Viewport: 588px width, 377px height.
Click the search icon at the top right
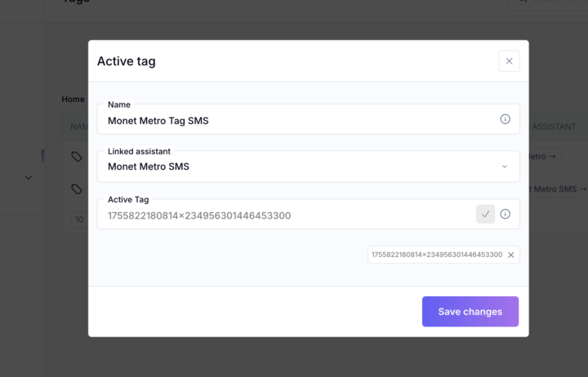tap(523, 2)
